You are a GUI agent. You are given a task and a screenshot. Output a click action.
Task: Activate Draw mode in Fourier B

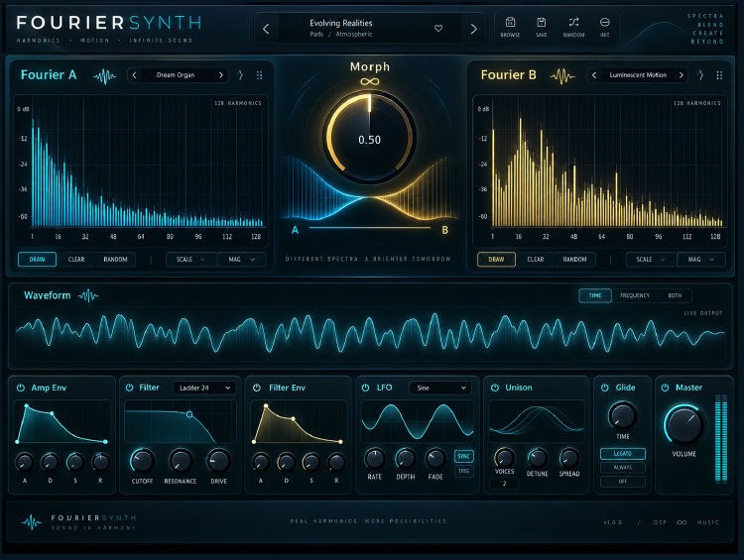coord(496,260)
